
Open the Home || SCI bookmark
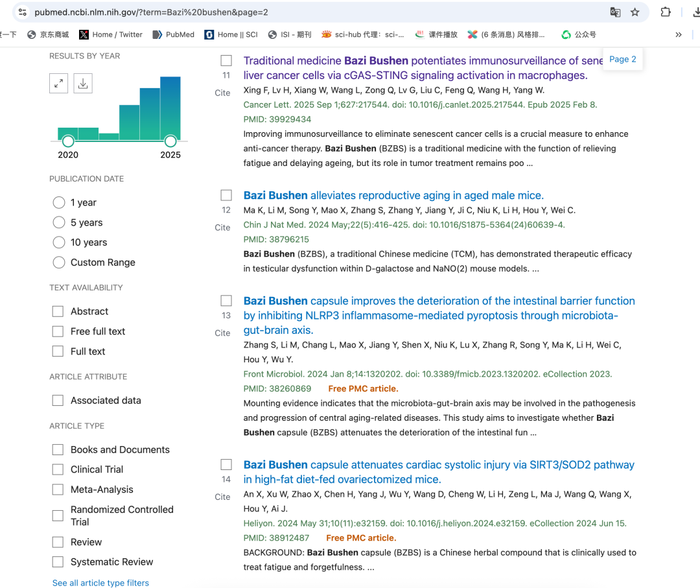tap(231, 34)
